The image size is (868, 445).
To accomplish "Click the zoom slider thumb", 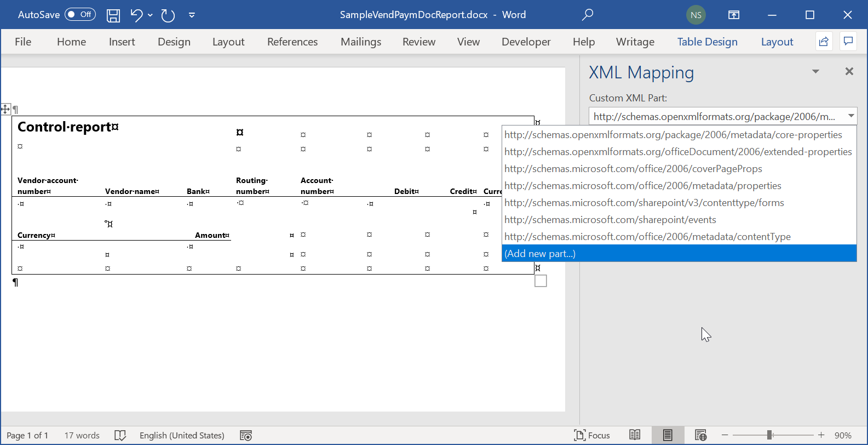I will [x=769, y=435].
